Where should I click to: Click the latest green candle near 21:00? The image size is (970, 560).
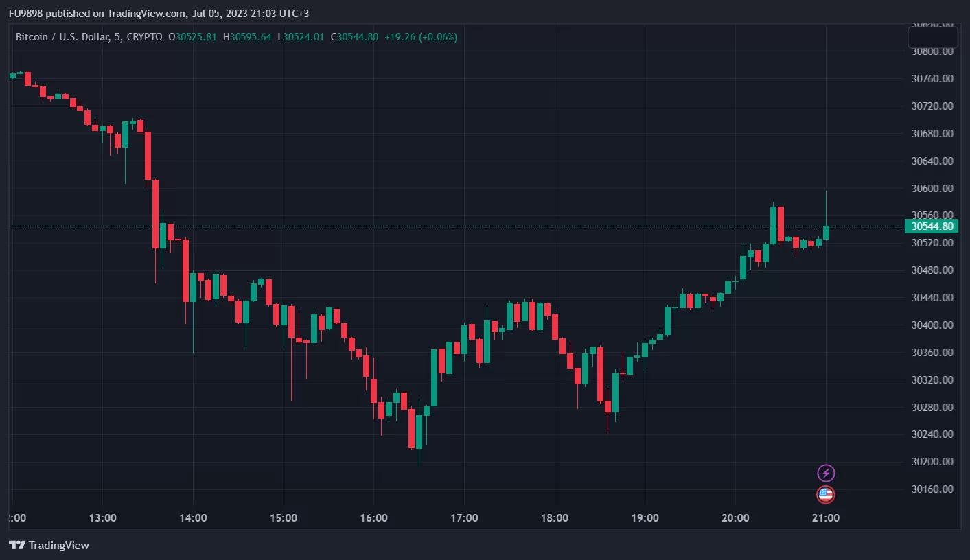click(826, 232)
